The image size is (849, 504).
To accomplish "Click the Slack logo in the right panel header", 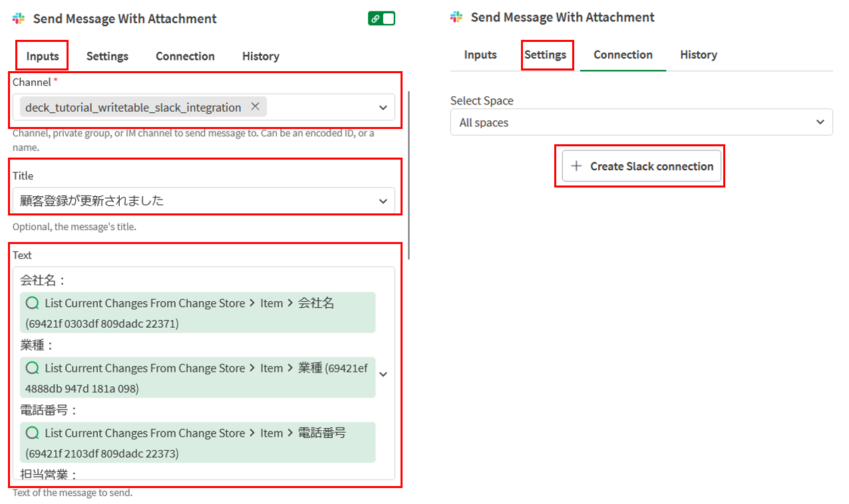I will coord(456,17).
